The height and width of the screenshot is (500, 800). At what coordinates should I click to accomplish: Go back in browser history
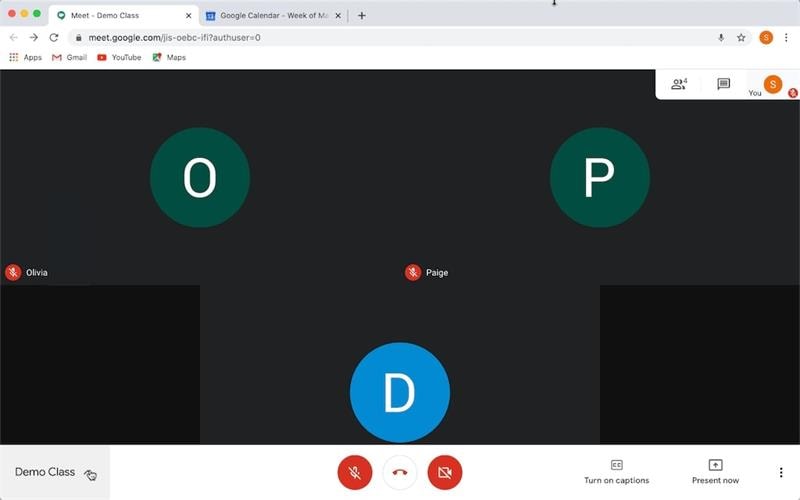[x=14, y=37]
